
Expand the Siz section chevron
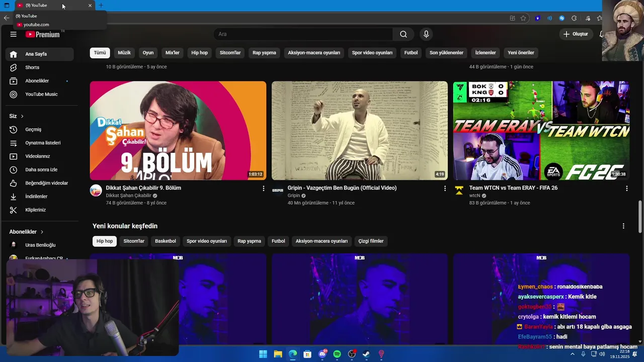22,116
